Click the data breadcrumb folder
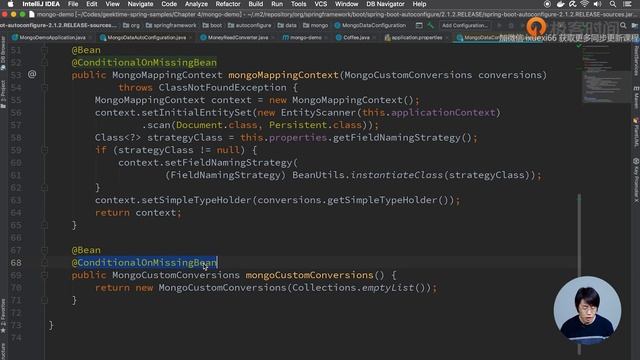640x360 pixels. point(287,25)
